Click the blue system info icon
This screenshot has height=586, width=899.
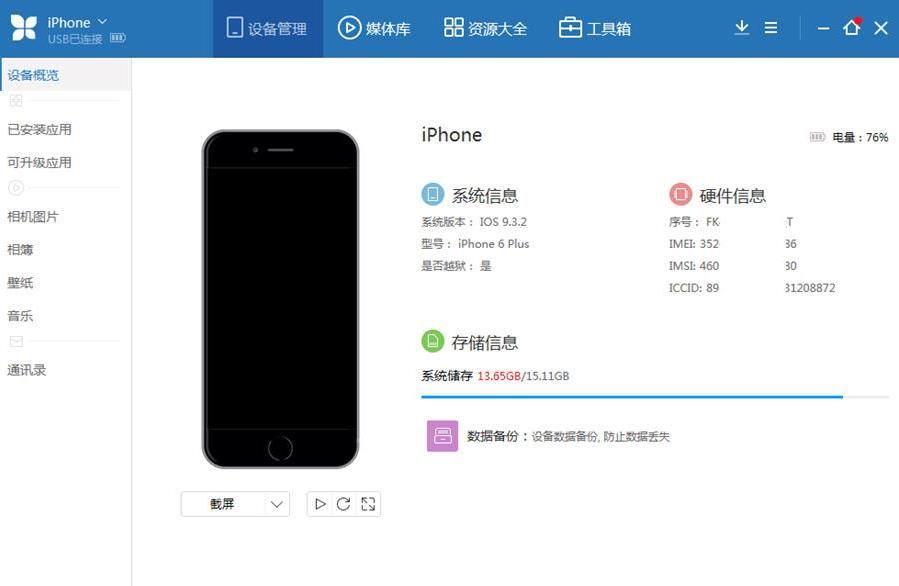pyautogui.click(x=433, y=194)
